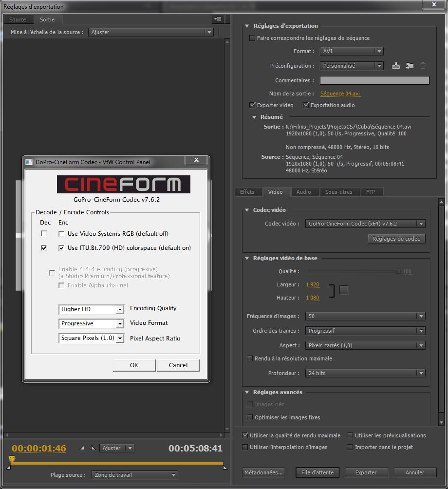Image resolution: width=448 pixels, height=489 pixels.
Task: Close the GoPro-CineForm Codec dialog
Action: point(196,160)
